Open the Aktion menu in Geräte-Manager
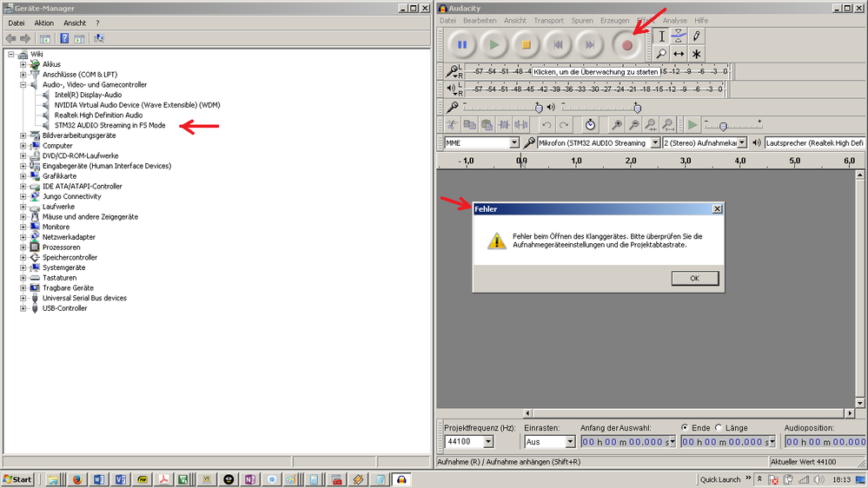Screen dimensions: 868x488 (43, 23)
